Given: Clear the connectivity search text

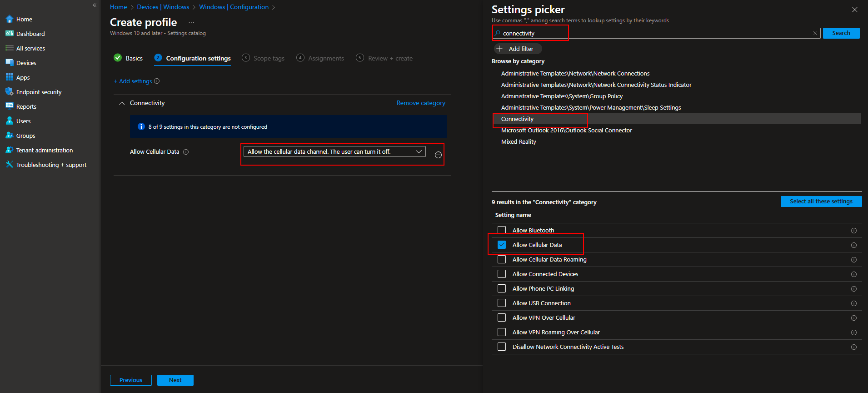Looking at the screenshot, I should (815, 33).
